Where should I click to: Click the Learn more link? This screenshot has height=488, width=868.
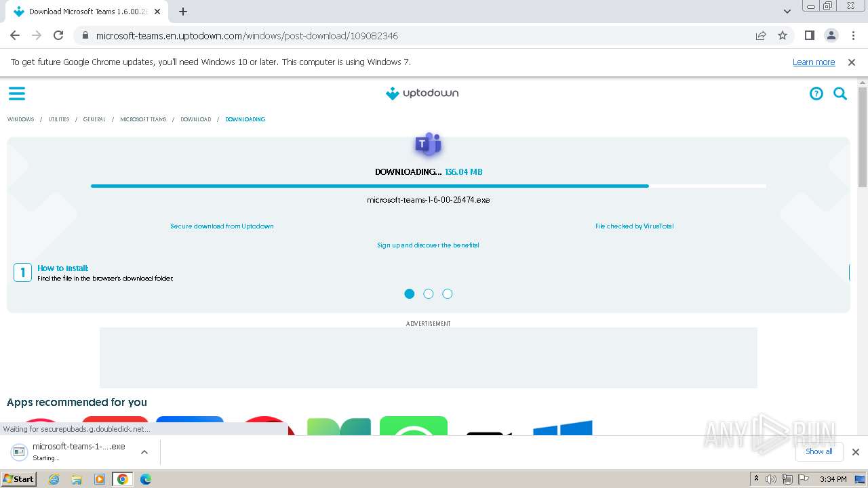click(x=814, y=62)
